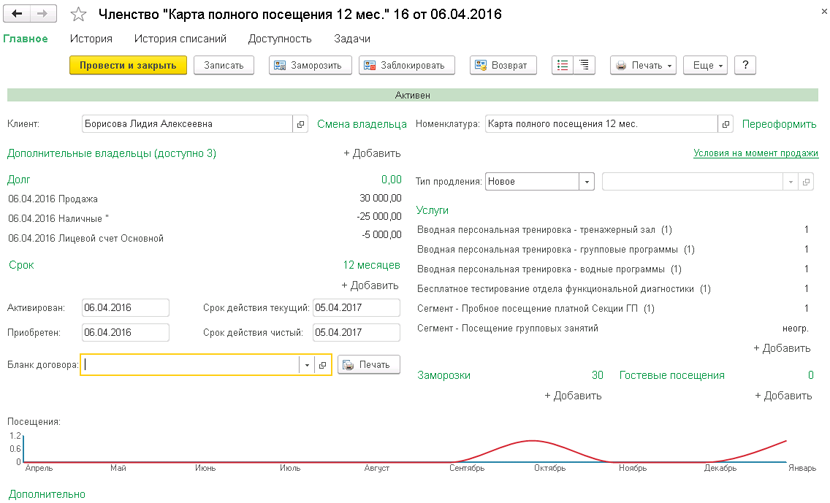Image resolution: width=830 pixels, height=503 pixels.
Task: Click the Заморозить button
Action: click(x=310, y=65)
